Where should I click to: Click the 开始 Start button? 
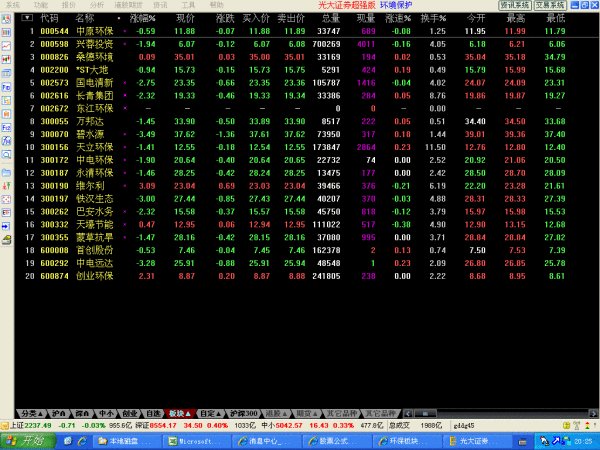(x=27, y=441)
